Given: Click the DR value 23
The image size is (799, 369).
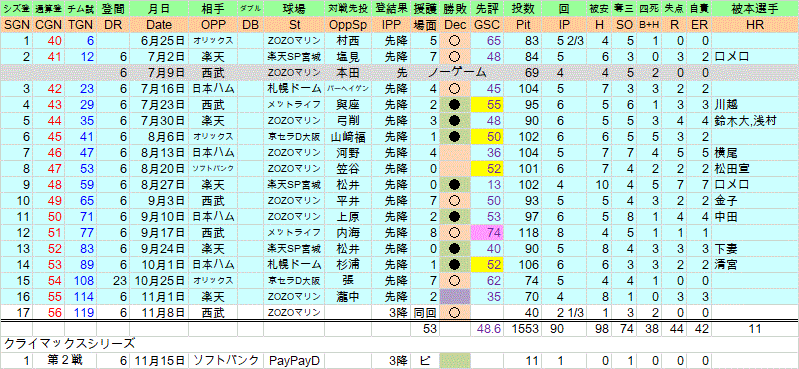Looking at the screenshot, I should click(112, 280).
